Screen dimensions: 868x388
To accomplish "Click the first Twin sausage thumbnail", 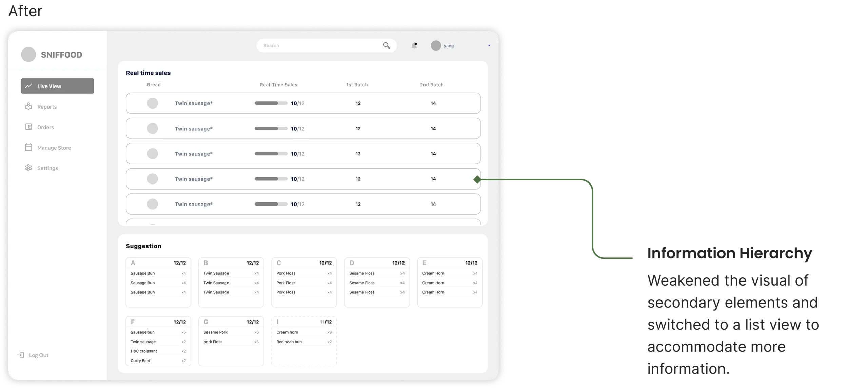I will (x=152, y=103).
